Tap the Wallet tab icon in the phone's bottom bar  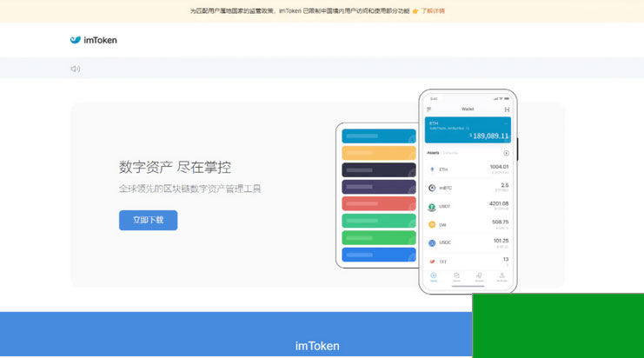[x=434, y=276]
